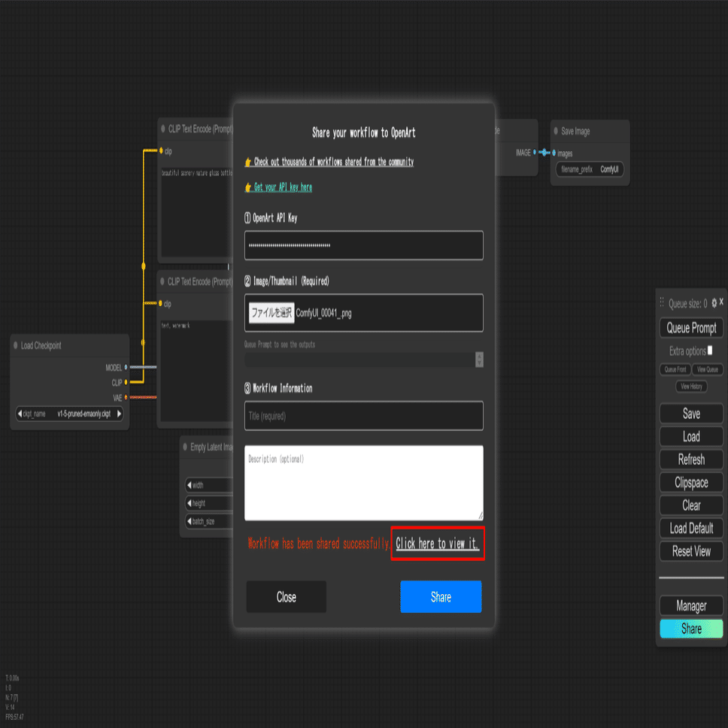Screen dimensions: 728x728
Task: Click the MODEL output connector on Load Checkpoint
Action: pyautogui.click(x=126, y=367)
